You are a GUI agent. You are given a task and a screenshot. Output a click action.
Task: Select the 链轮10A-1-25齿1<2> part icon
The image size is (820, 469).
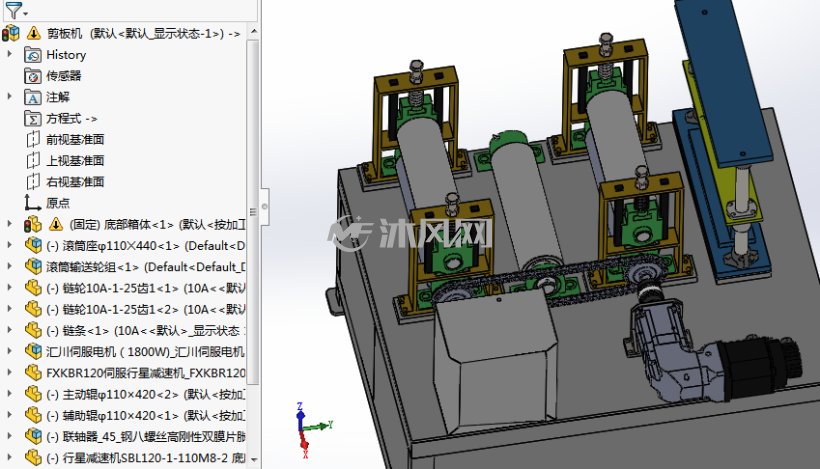[x=33, y=310]
